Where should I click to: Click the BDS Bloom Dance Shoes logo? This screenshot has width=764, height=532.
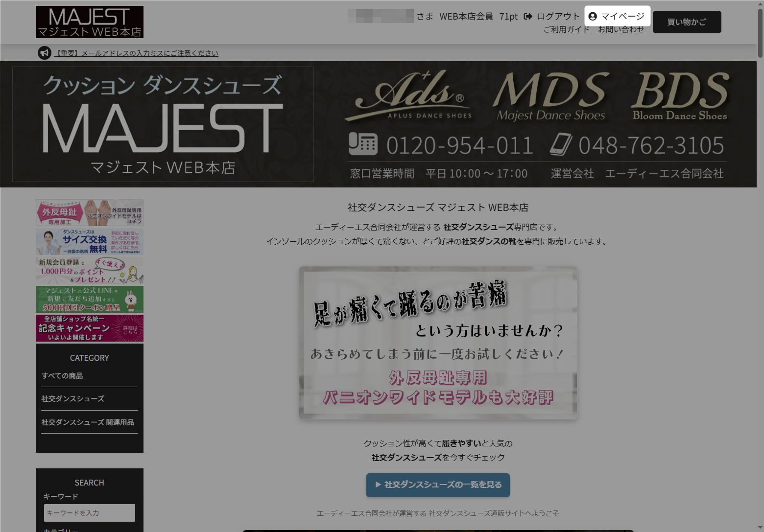(680, 95)
